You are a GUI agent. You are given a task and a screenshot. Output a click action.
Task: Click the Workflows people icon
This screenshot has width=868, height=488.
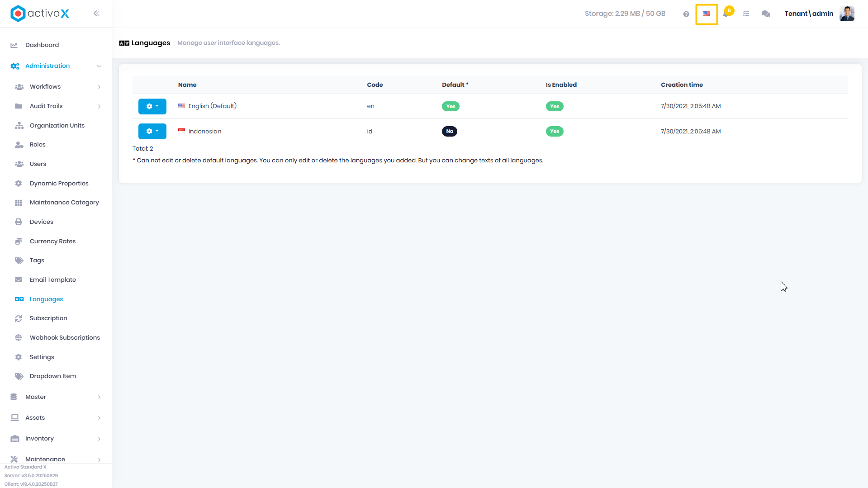pos(19,87)
